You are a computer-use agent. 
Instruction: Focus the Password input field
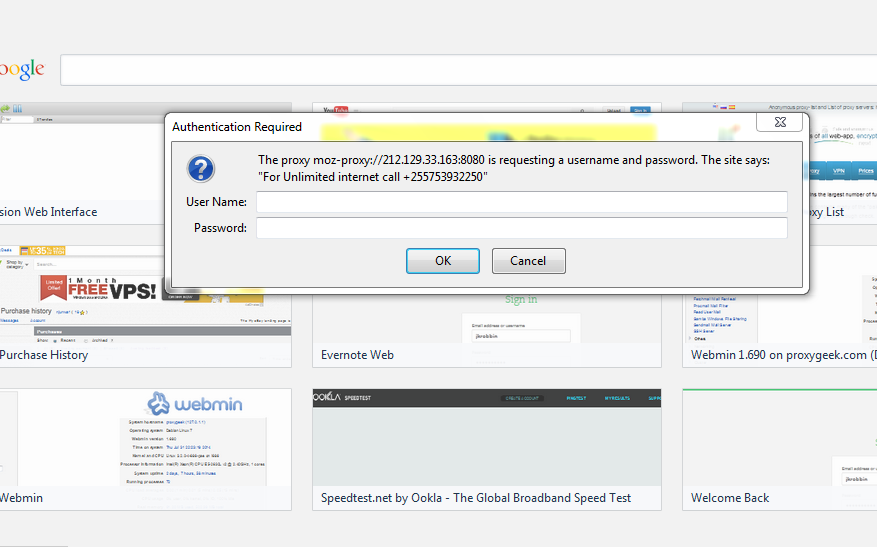[x=522, y=228]
